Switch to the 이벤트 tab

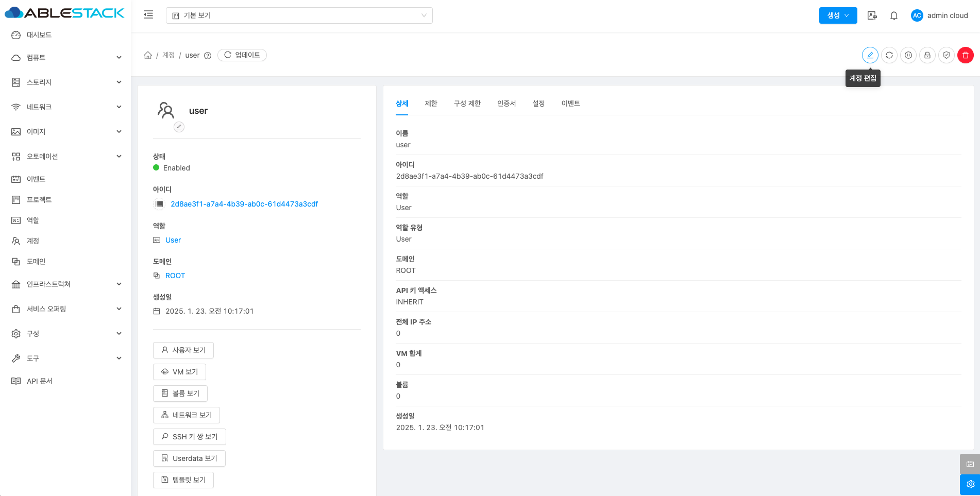coord(570,104)
